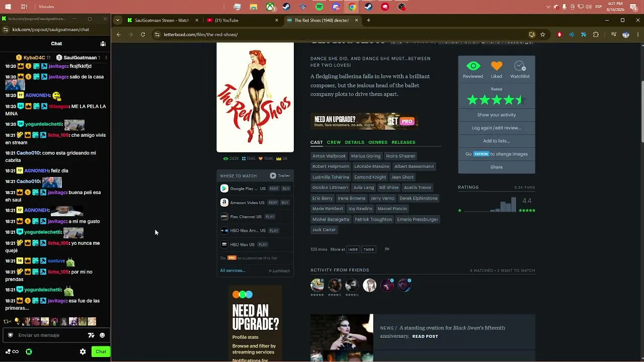Image resolution: width=644 pixels, height=362 pixels.
Task: Click the green Kick logo icon below chat
Action: click(29, 352)
